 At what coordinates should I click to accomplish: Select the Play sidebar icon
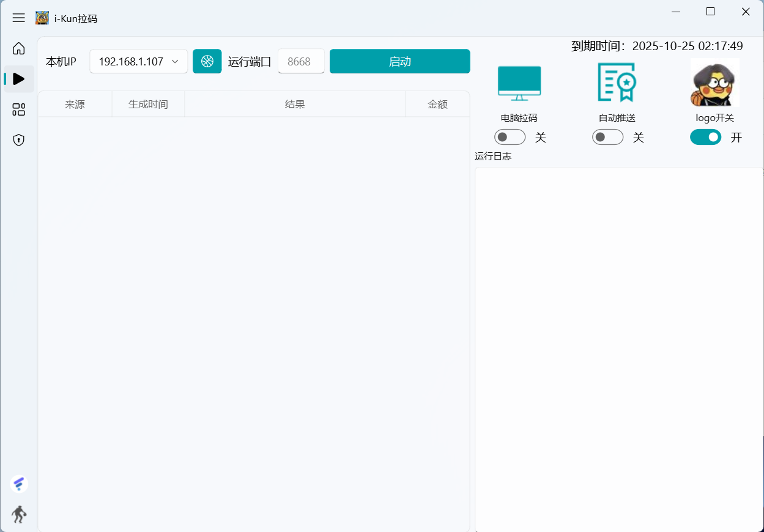(19, 79)
